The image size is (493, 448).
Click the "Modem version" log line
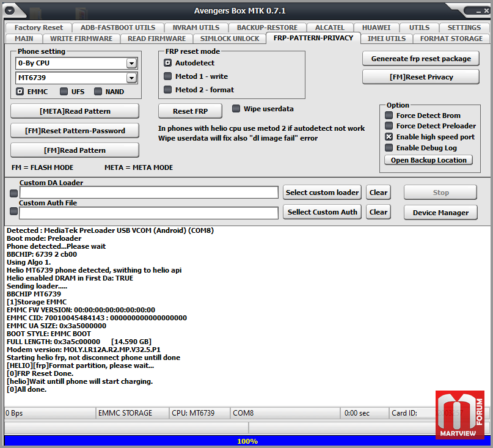tap(84, 350)
